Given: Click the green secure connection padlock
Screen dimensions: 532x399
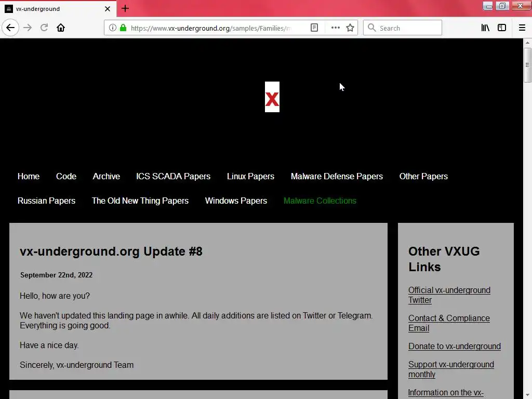Looking at the screenshot, I should point(123,28).
